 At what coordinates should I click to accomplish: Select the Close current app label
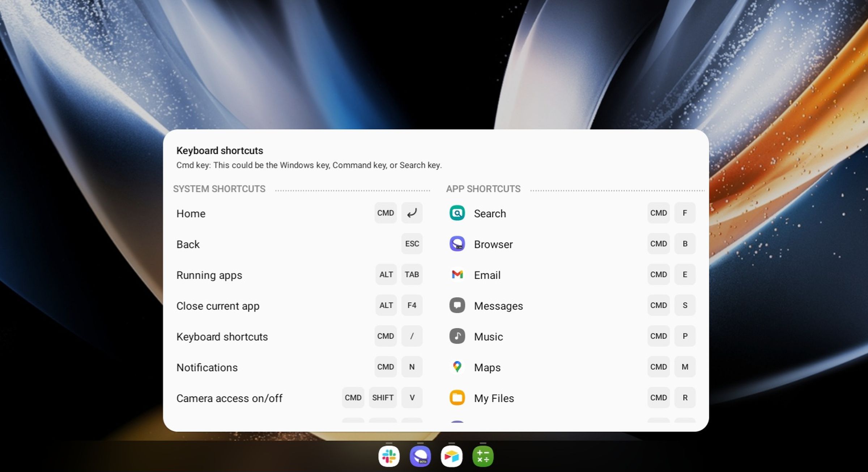tap(218, 306)
